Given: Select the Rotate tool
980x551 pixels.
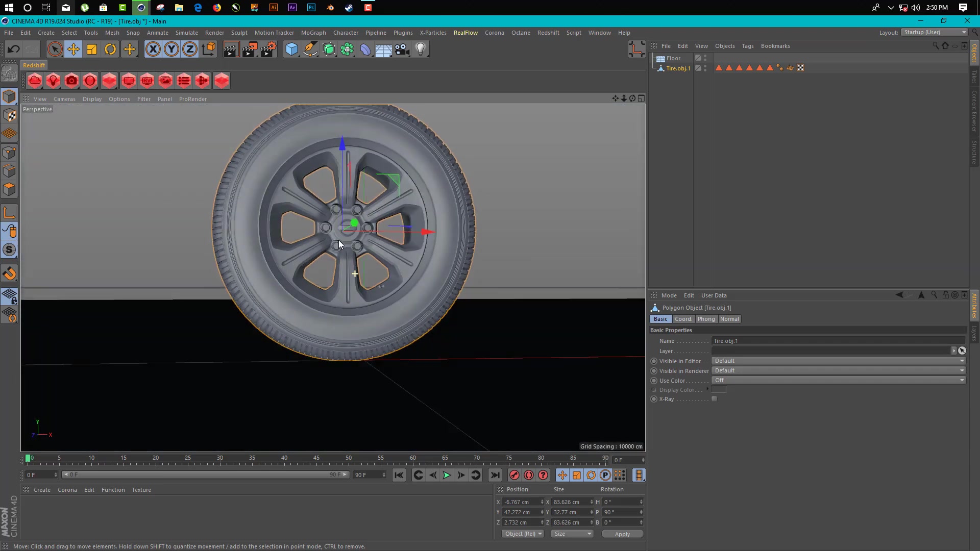Looking at the screenshot, I should (x=110, y=49).
